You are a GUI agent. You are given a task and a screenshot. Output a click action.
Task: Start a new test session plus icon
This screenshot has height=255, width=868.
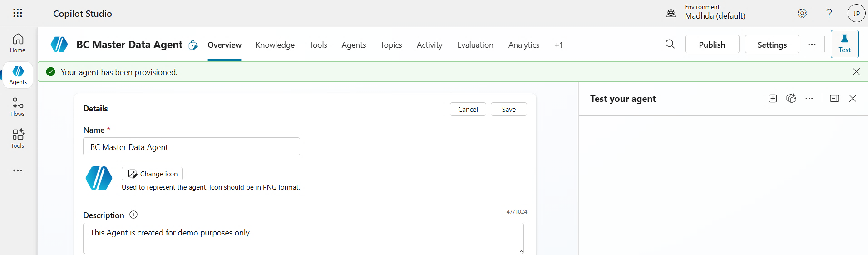pos(773,99)
